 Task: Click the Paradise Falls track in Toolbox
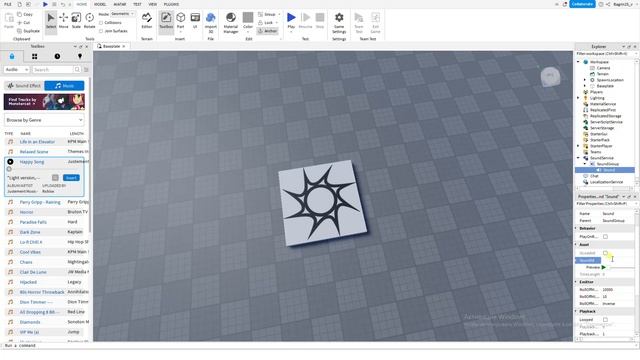tap(33, 222)
